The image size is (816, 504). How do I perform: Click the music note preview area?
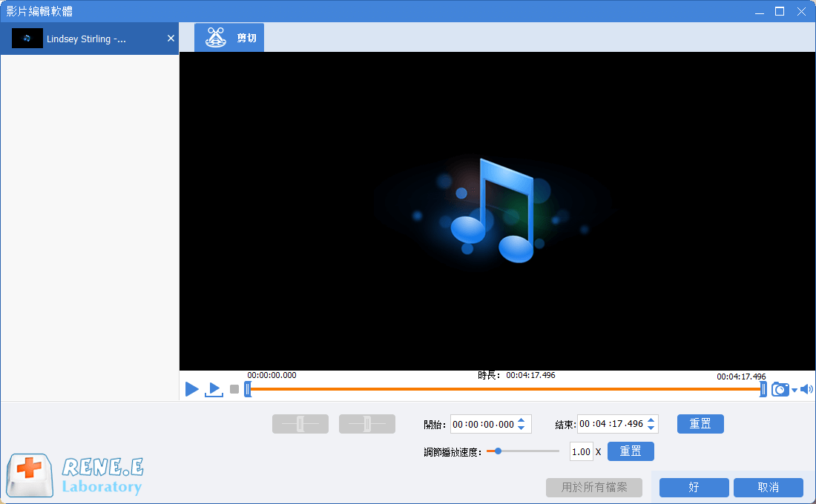[x=497, y=211]
